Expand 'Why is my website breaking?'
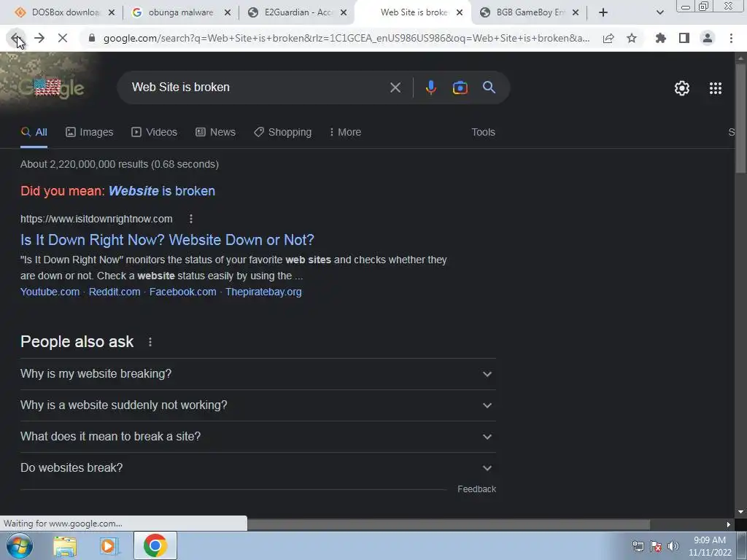This screenshot has width=747, height=560. [x=258, y=374]
